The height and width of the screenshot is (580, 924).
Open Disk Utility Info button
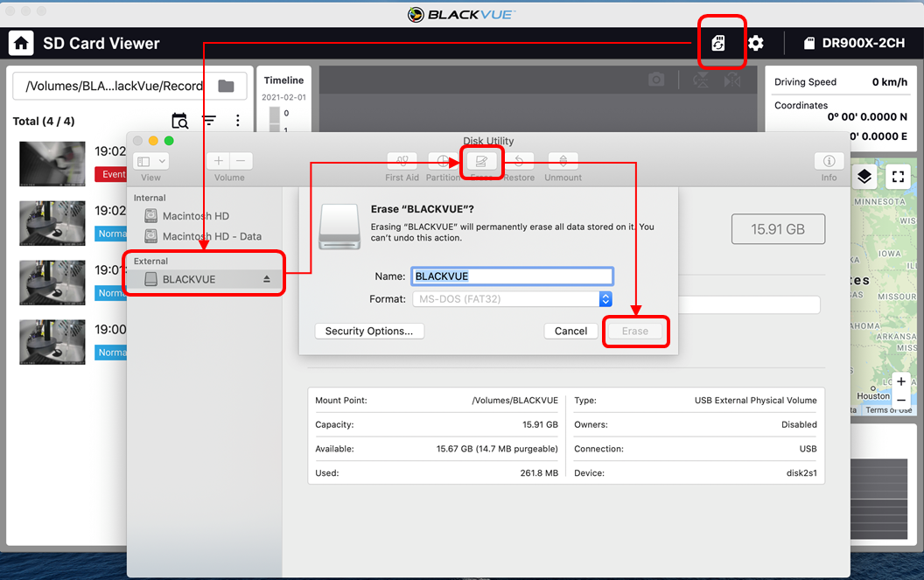click(x=829, y=161)
